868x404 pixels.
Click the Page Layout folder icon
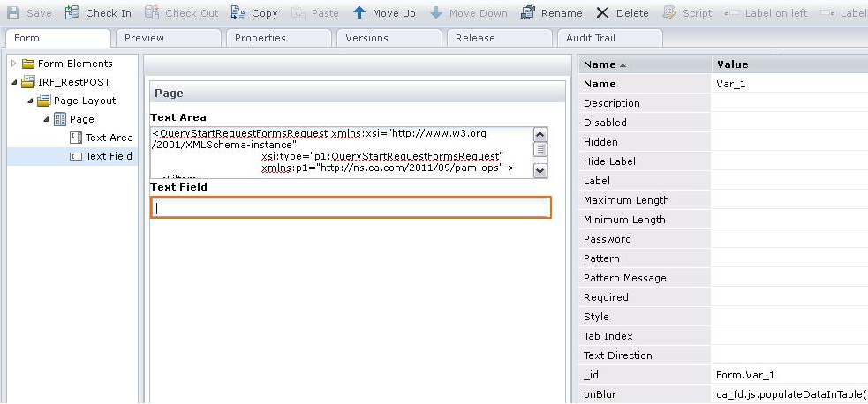point(43,101)
